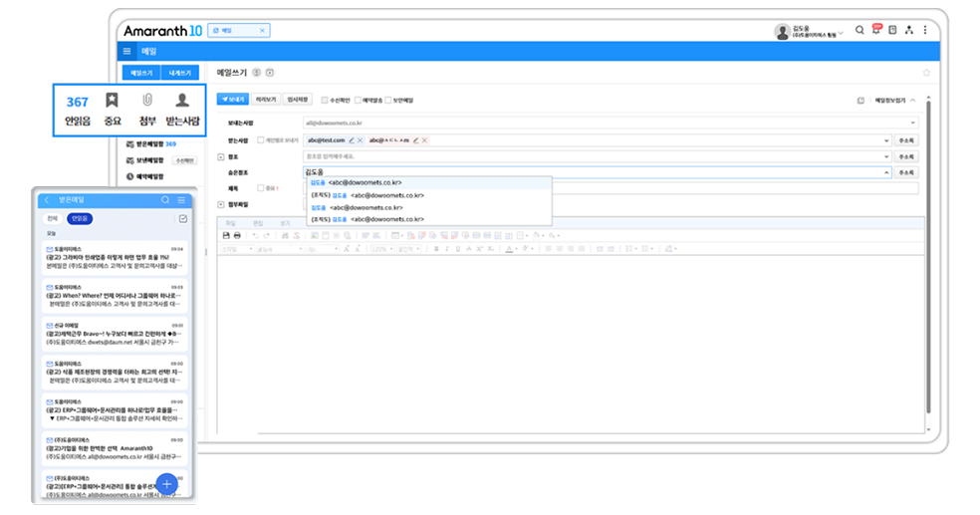This screenshot has width=980, height=515.
Task: Open the 예약메일함 folder
Action: coord(145,177)
